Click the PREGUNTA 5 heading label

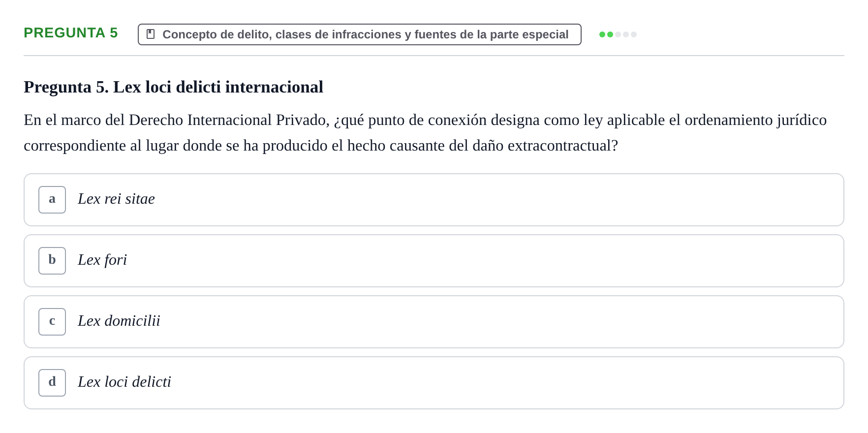71,32
